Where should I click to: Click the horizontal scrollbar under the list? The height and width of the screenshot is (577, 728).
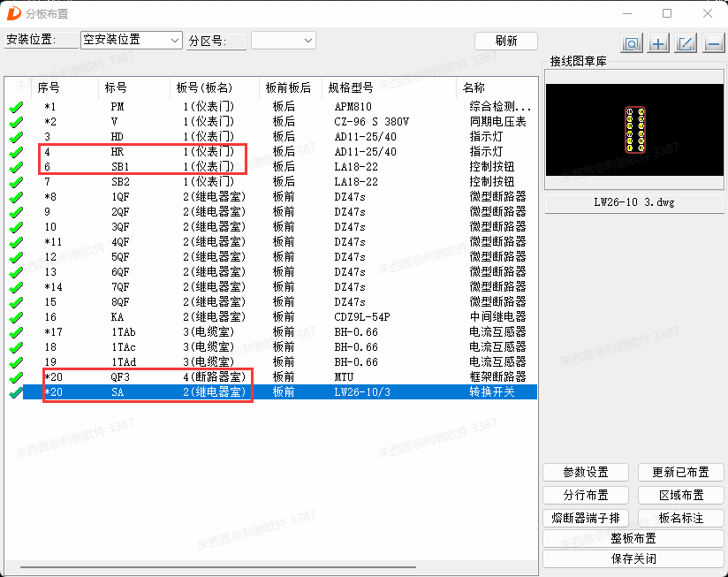coord(217,566)
